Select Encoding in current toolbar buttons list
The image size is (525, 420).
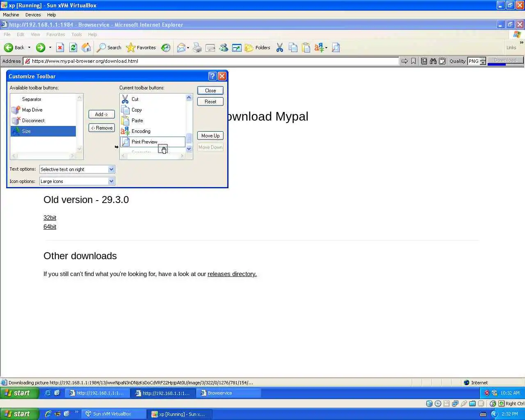(153, 131)
